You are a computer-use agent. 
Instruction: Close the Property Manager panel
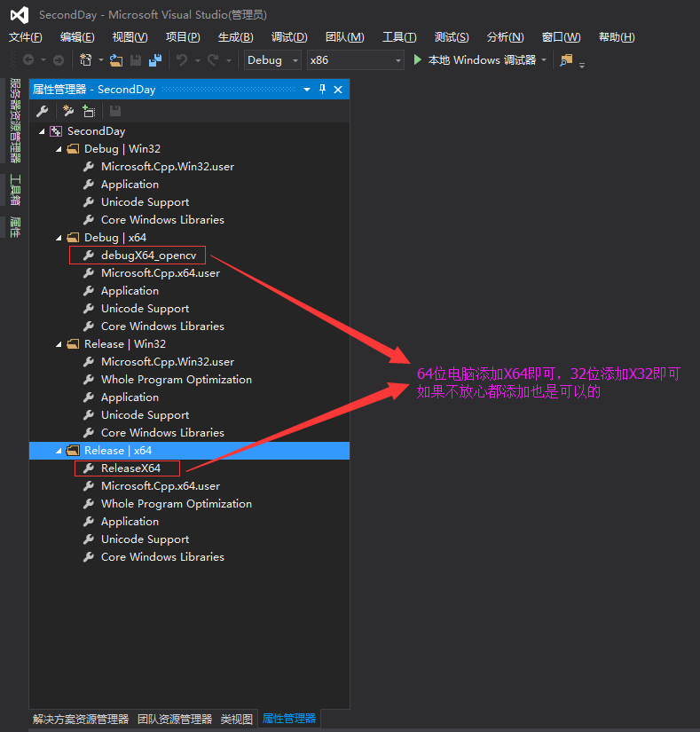point(338,90)
